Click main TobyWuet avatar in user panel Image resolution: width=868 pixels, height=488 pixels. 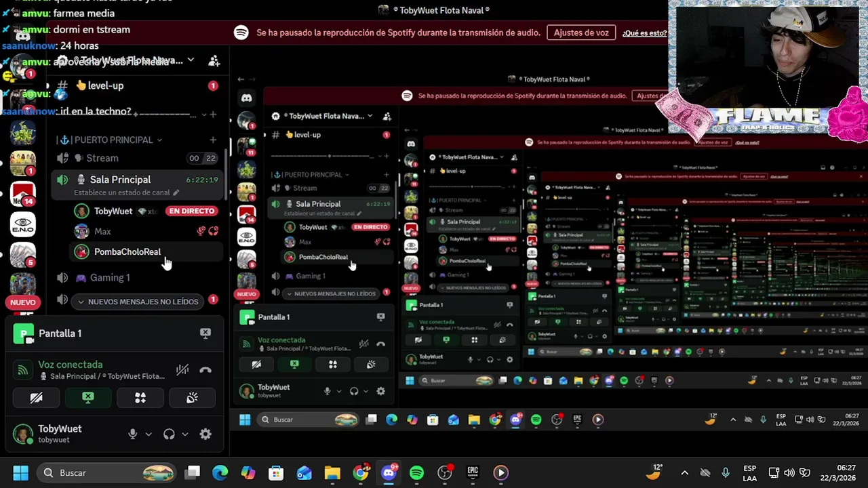click(x=23, y=434)
